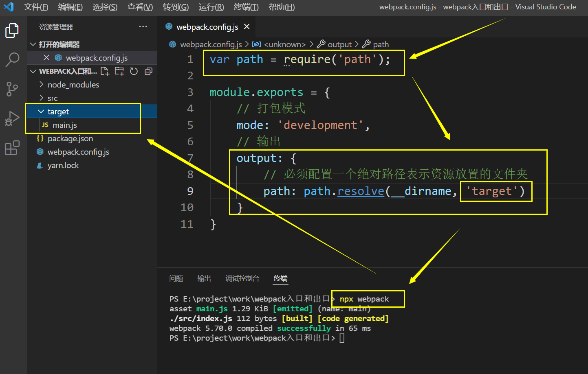
Task: Open yarn.lock from the explorer
Action: 63,165
